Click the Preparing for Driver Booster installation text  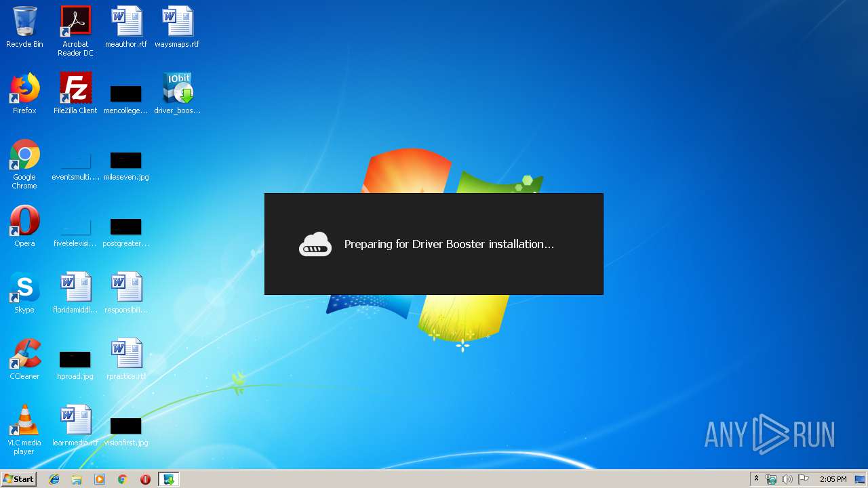pos(449,244)
